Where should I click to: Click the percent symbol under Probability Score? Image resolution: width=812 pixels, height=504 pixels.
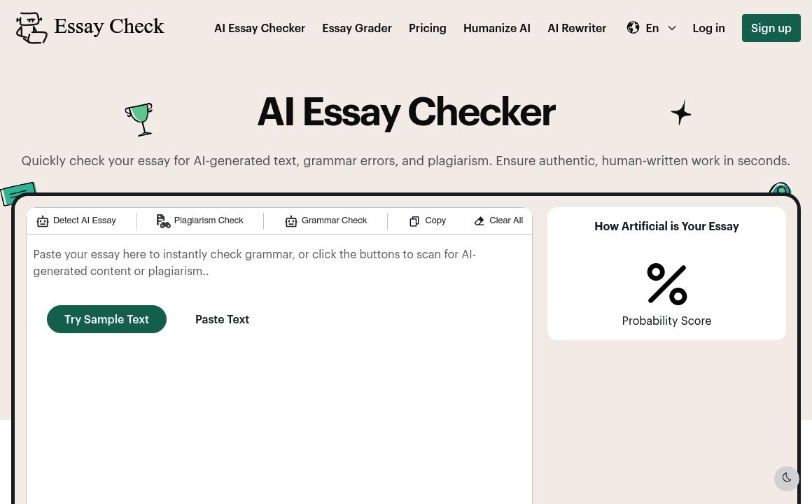666,283
